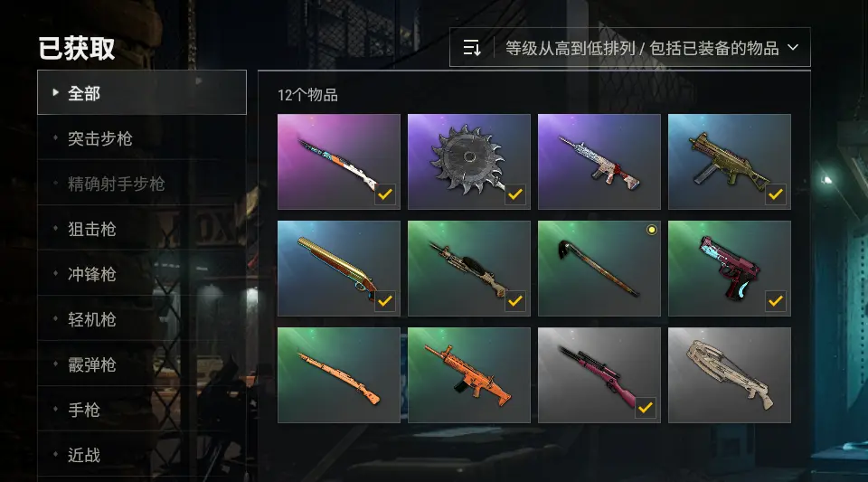
Task: Select the orange Kar98 rifle skin
Action: (x=339, y=375)
